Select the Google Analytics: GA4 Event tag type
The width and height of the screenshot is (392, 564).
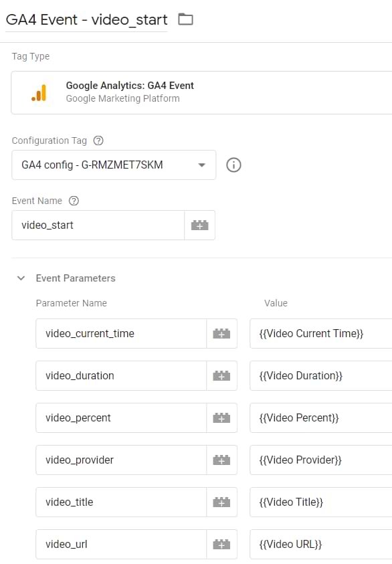(x=129, y=86)
